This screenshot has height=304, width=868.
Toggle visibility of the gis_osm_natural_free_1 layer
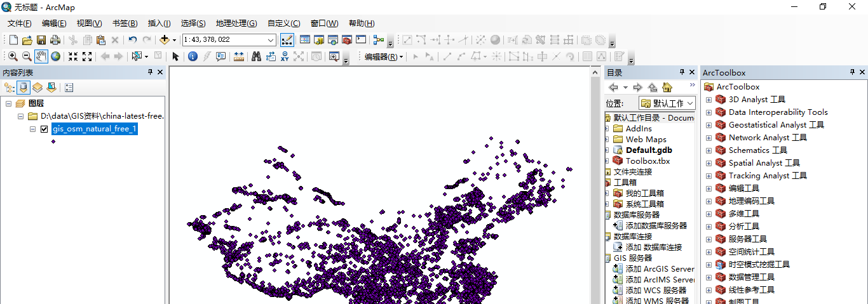(44, 129)
